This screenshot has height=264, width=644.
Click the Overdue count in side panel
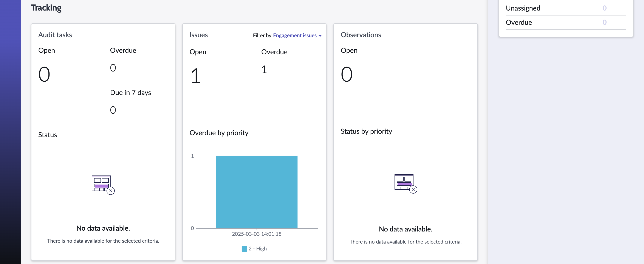(604, 22)
